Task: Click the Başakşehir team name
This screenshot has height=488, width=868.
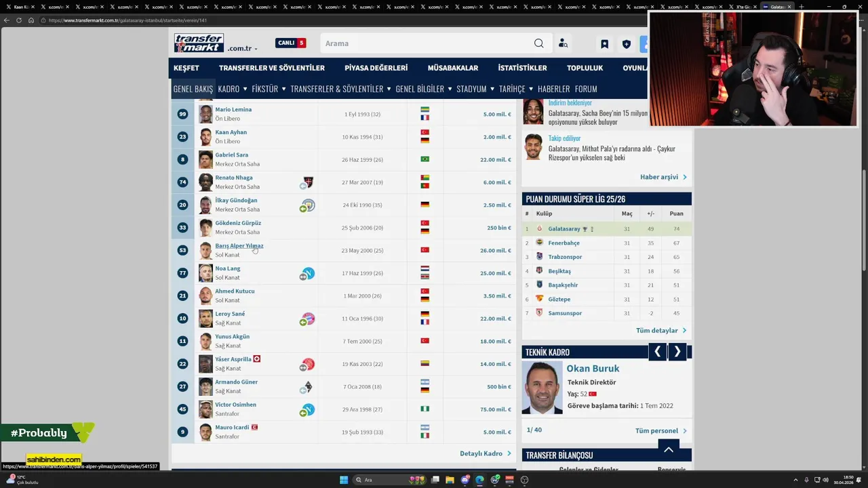Action: [563, 285]
